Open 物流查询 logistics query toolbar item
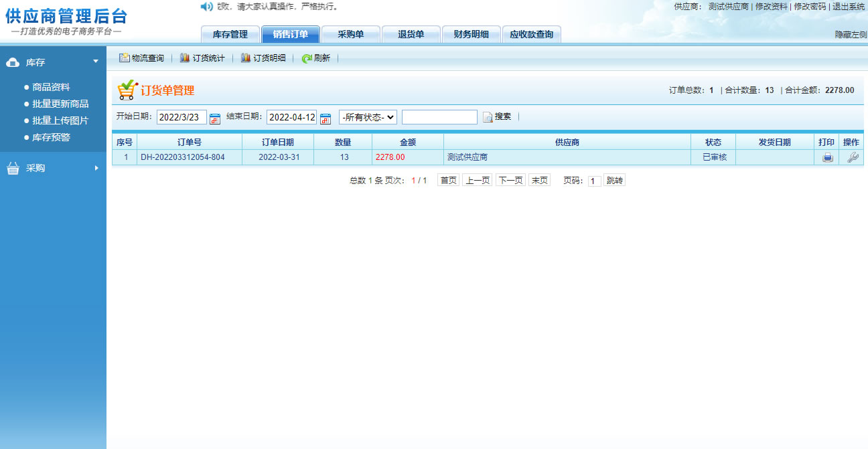The height and width of the screenshot is (449, 868). point(141,58)
